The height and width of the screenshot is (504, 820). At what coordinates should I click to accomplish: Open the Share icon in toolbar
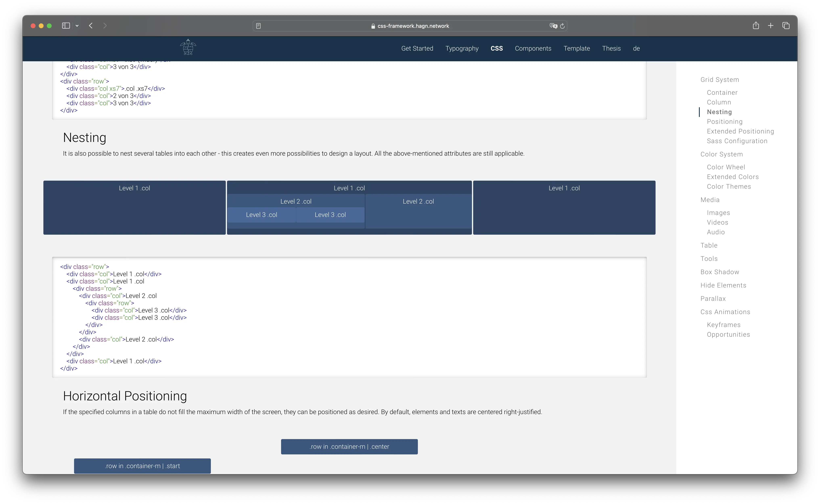(x=756, y=26)
